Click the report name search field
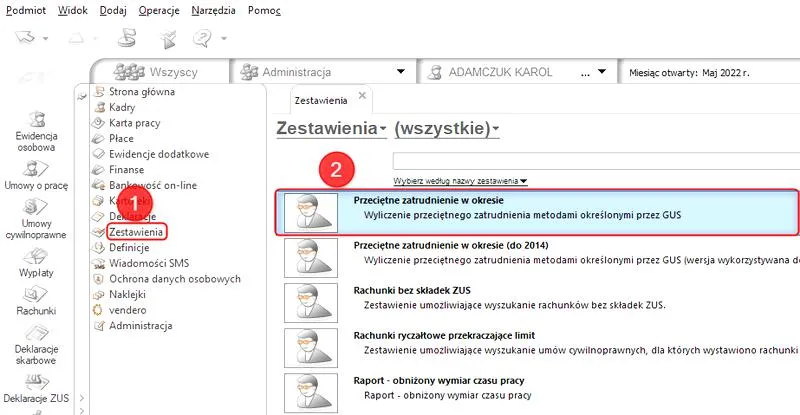This screenshot has height=415, width=800. click(x=596, y=161)
